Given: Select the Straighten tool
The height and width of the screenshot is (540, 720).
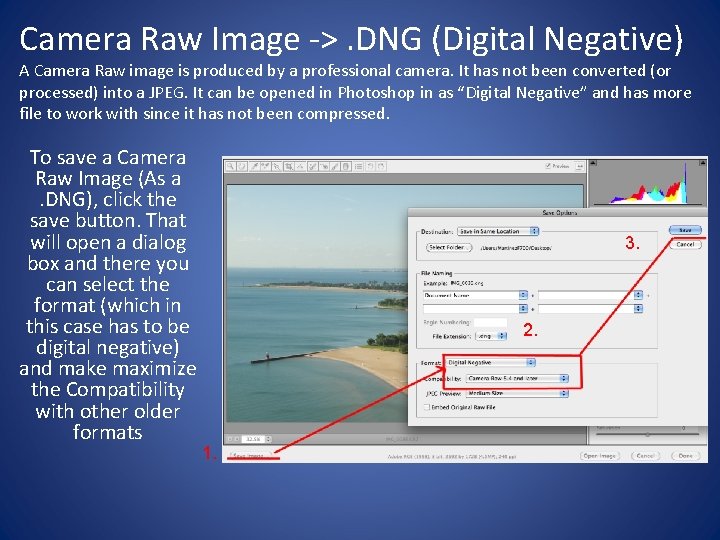Looking at the screenshot, I should (300, 166).
